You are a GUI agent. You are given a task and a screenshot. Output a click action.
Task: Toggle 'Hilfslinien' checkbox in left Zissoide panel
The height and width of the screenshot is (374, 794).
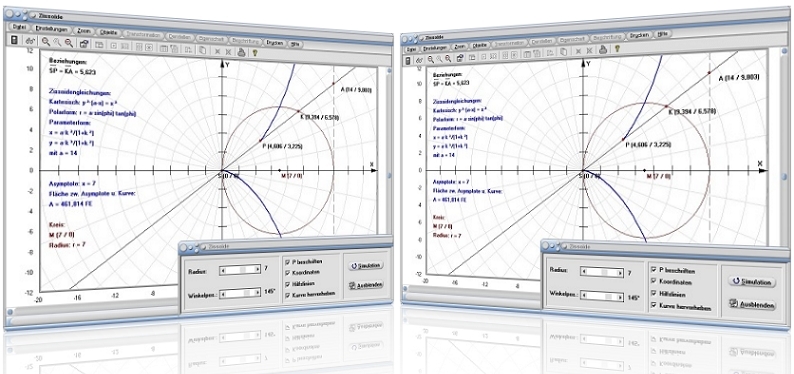288,284
